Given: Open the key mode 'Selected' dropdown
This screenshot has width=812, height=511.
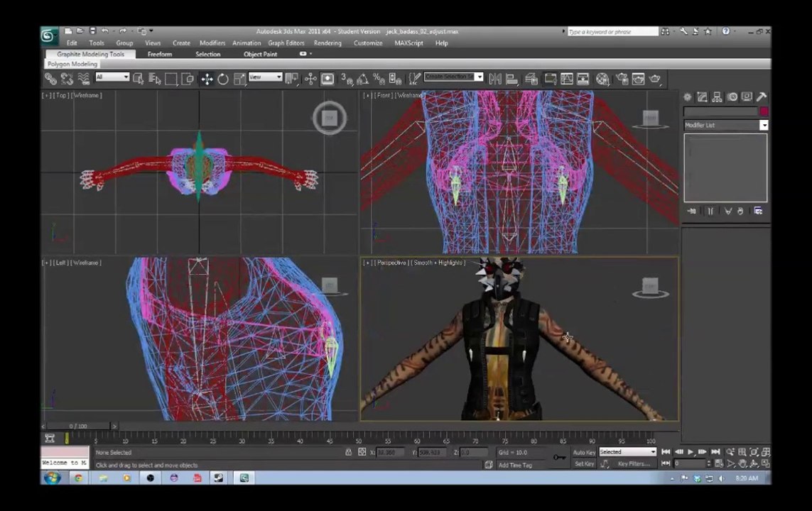Looking at the screenshot, I should (x=627, y=452).
